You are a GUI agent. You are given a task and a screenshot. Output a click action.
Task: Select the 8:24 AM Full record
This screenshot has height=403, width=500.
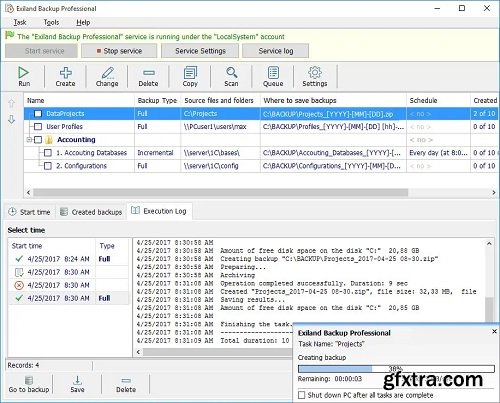(x=69, y=259)
